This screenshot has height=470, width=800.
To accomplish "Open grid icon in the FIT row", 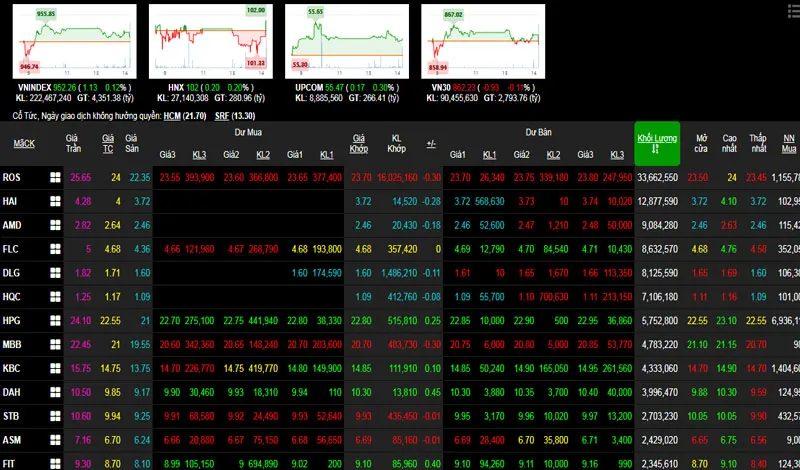I will tap(55, 463).
